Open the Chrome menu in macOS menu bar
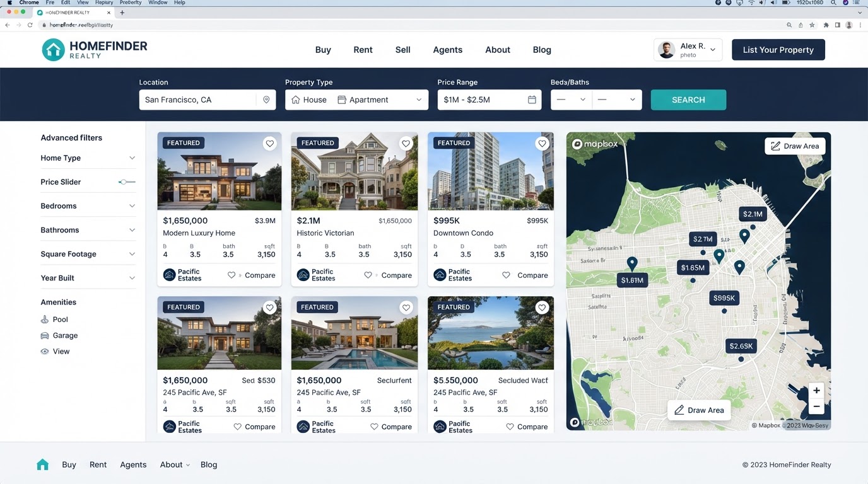 (29, 3)
